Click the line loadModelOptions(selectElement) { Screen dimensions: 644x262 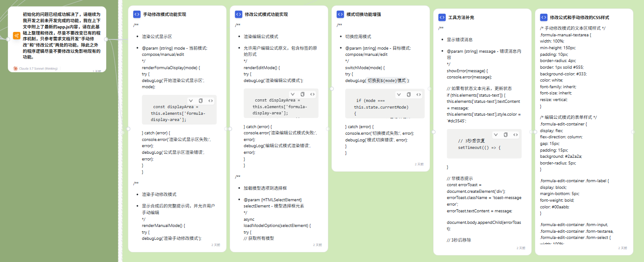click(x=277, y=225)
